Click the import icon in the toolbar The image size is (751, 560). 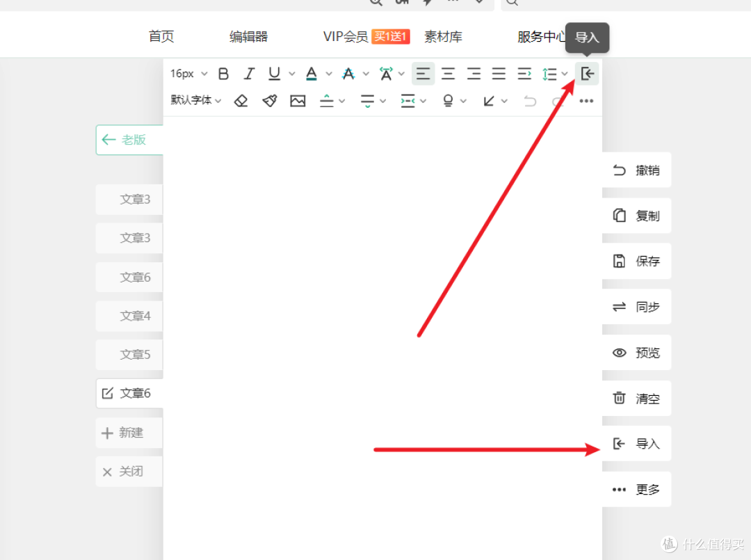587,74
